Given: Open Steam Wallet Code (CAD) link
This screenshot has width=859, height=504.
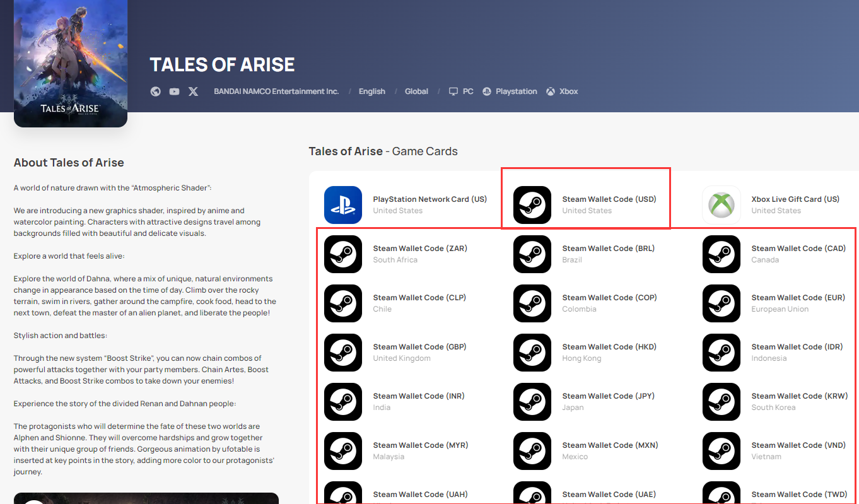Looking at the screenshot, I should [798, 249].
